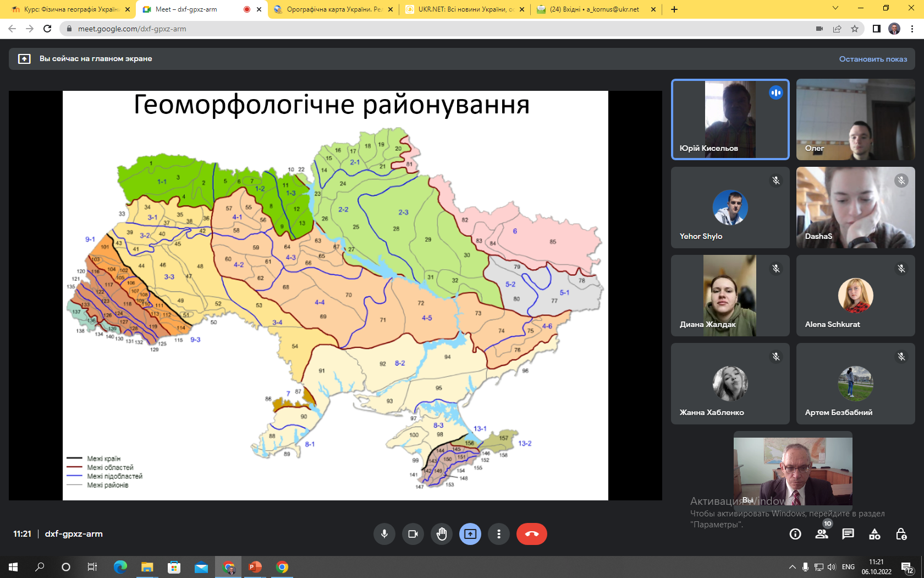Toggle the camera in Meet controls
The image size is (924, 578).
(x=413, y=534)
